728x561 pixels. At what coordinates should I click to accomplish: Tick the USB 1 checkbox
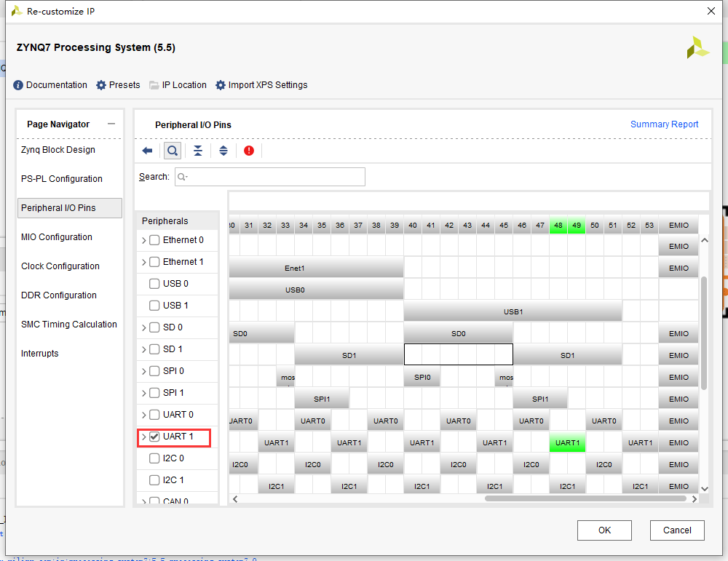[154, 306]
